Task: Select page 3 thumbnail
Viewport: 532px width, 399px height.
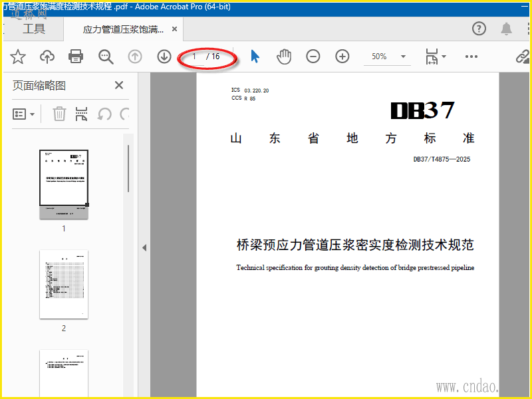Action: coord(64,373)
